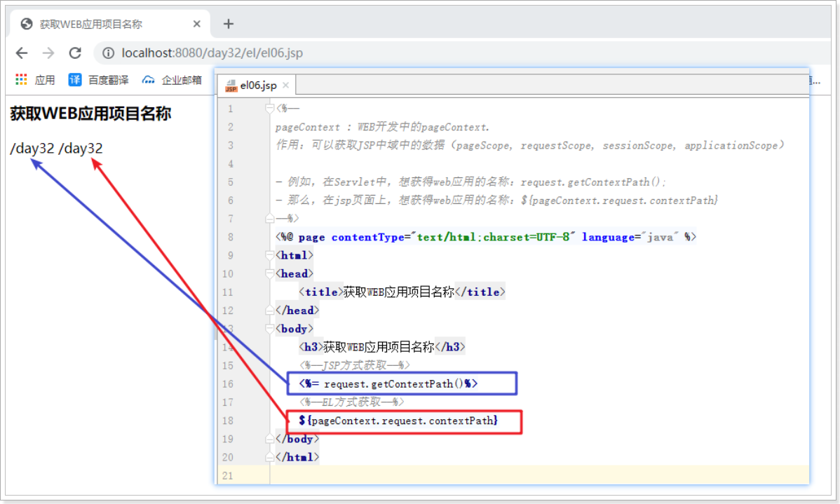The image size is (840, 504).
Task: Click the globe favicon on browser tab
Action: (x=26, y=24)
